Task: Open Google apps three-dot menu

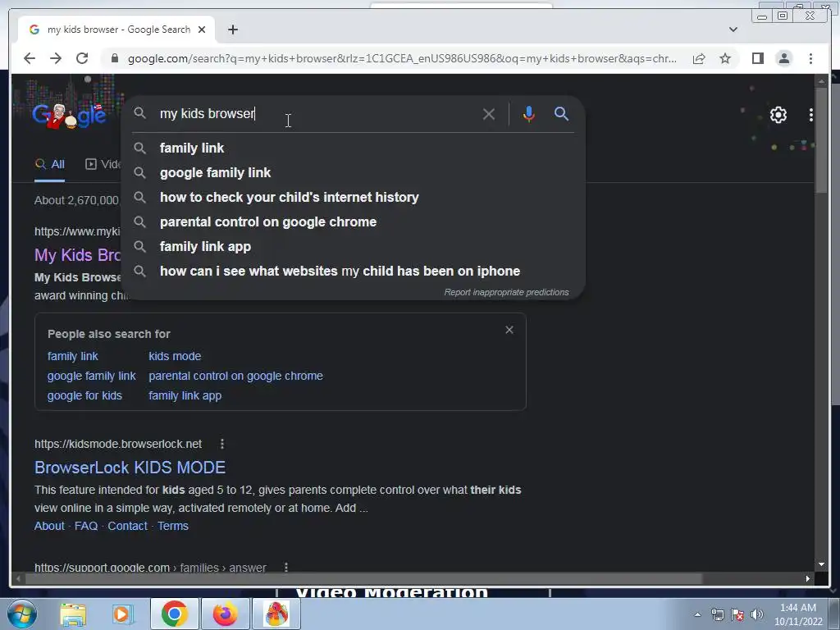Action: pos(811,115)
